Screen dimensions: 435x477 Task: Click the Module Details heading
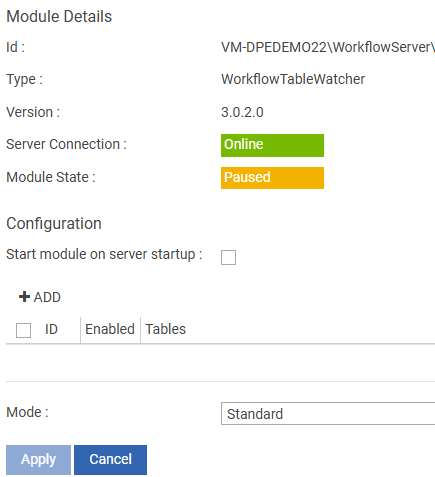(59, 16)
